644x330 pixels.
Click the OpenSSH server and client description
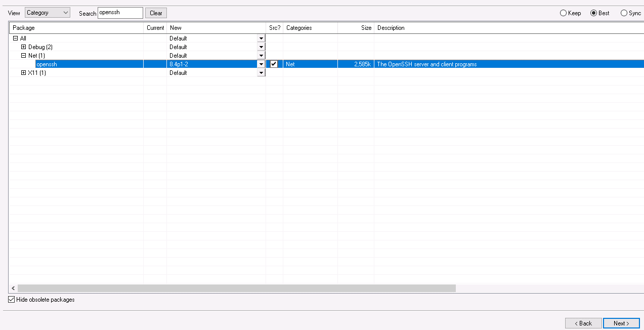[427, 64]
